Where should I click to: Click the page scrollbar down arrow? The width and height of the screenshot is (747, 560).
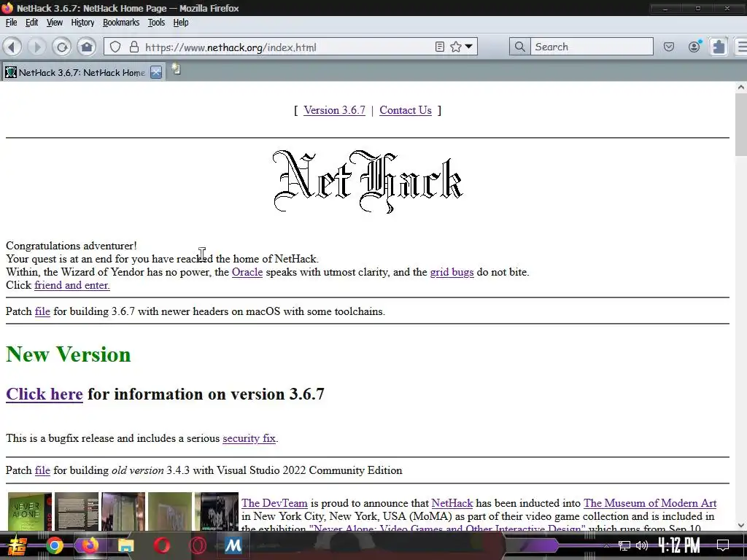pyautogui.click(x=741, y=525)
